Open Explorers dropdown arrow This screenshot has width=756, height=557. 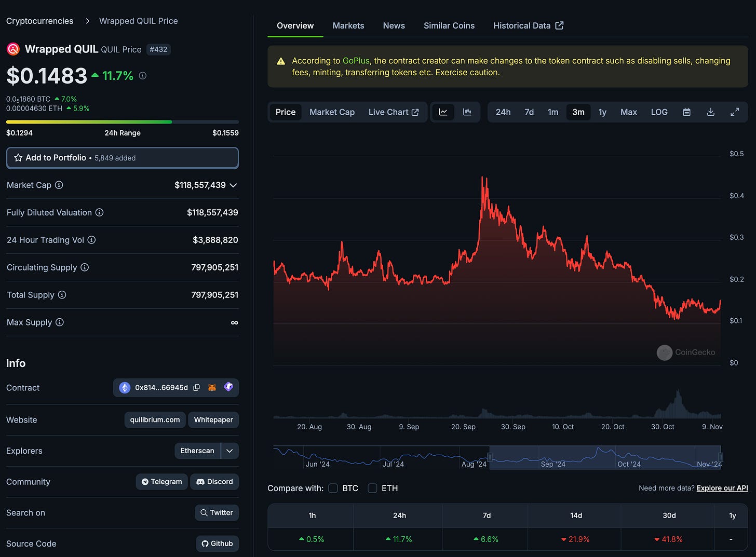[x=230, y=451]
